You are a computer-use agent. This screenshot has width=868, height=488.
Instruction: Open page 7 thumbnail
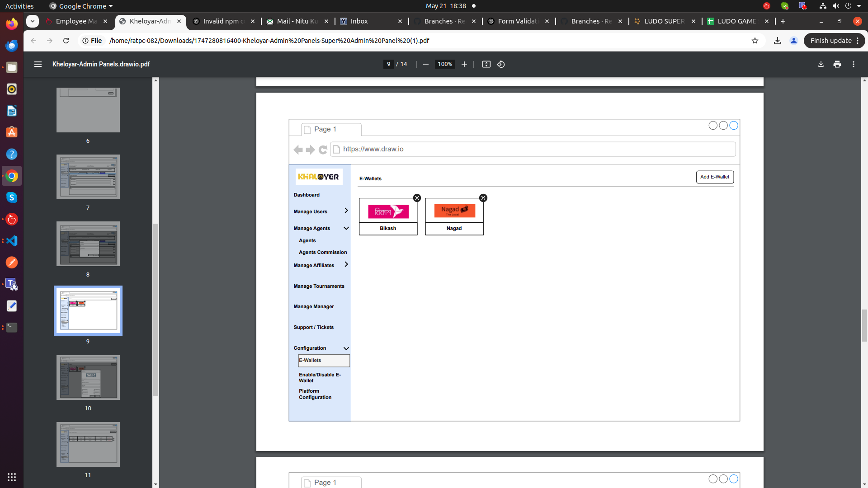coord(88,177)
